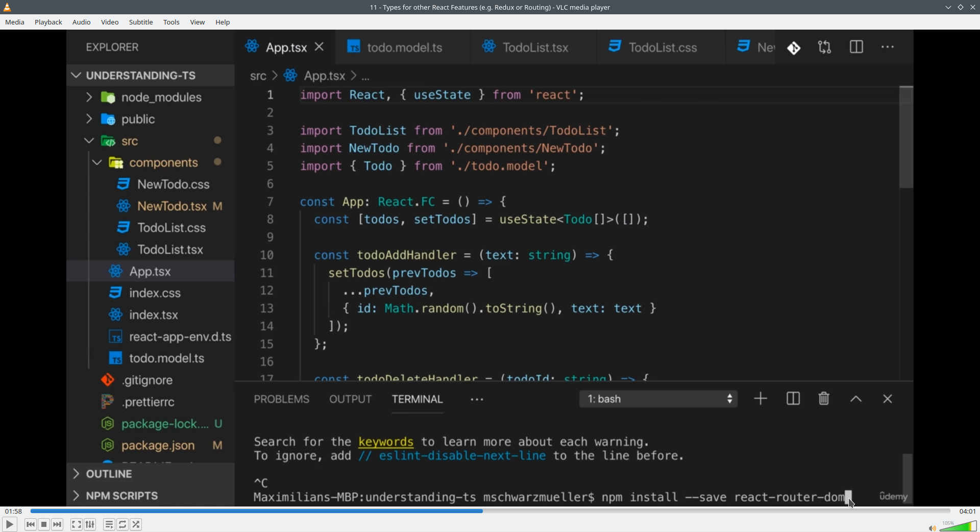Image resolution: width=980 pixels, height=532 pixels.
Task: Maximize the terminal panel with up chevron
Action: click(856, 399)
